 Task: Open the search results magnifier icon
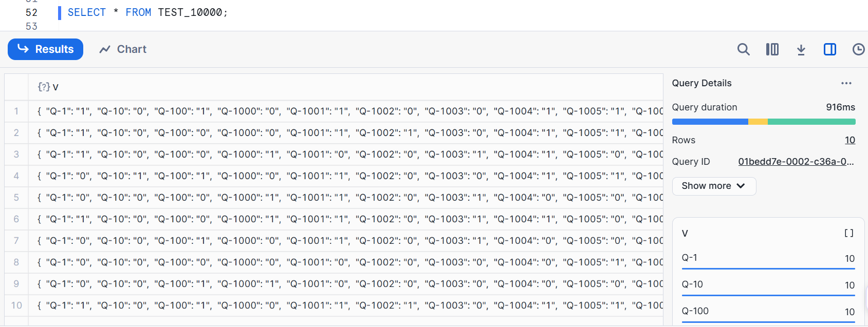(x=743, y=49)
